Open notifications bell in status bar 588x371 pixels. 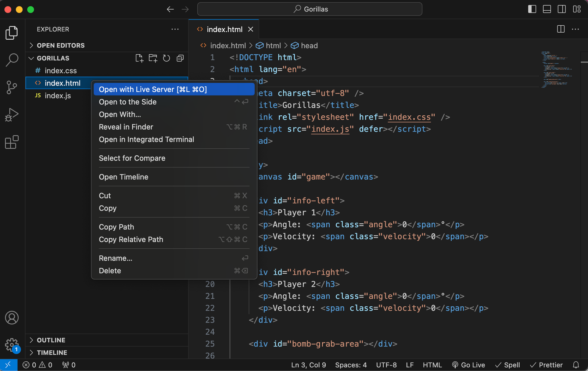point(576,365)
